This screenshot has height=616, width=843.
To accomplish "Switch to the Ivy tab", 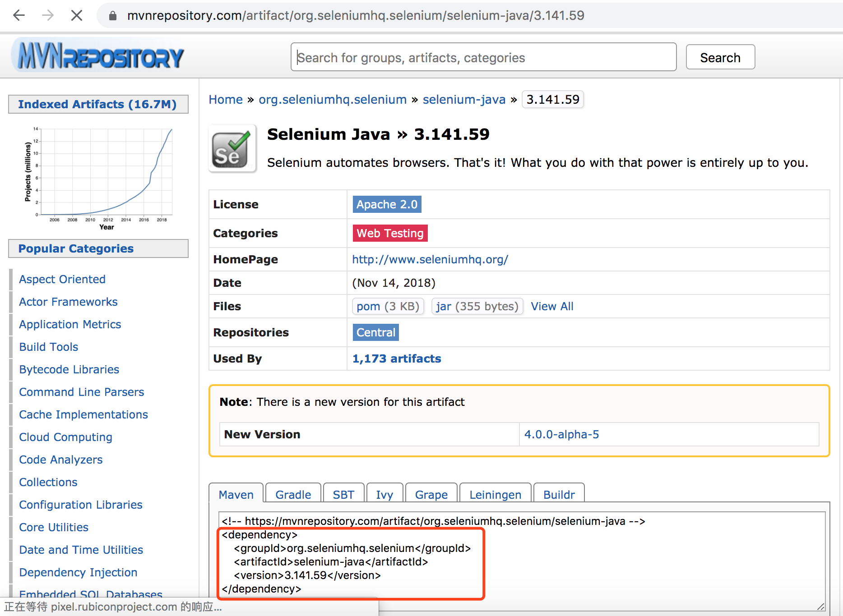I will [x=384, y=494].
